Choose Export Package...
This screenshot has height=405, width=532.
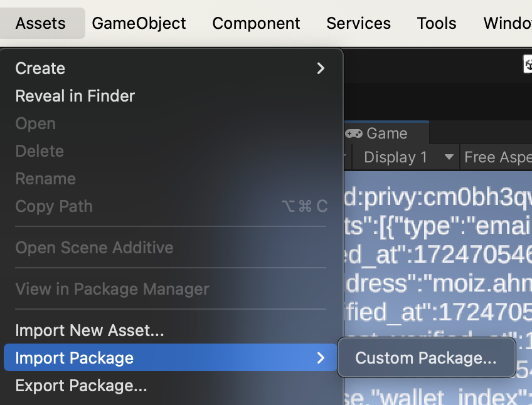coord(170,386)
